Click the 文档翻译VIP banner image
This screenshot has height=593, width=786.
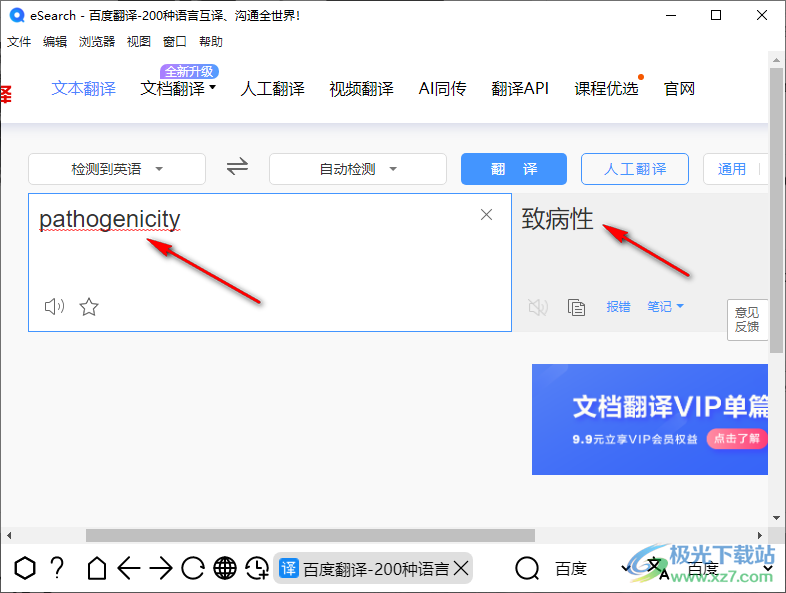(650, 420)
